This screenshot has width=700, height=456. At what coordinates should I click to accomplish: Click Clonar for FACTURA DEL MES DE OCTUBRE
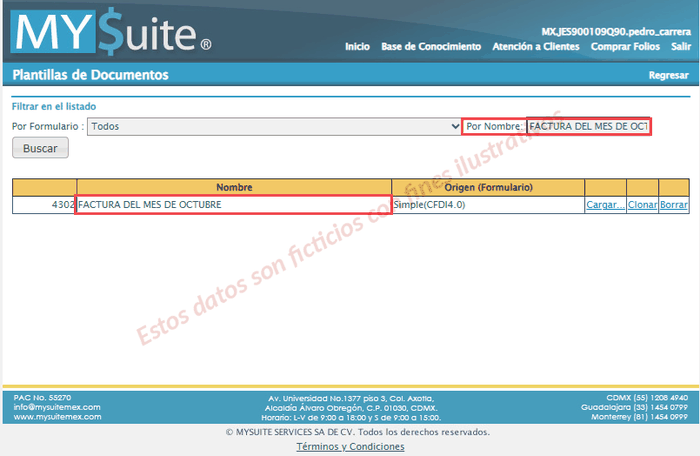click(x=642, y=205)
